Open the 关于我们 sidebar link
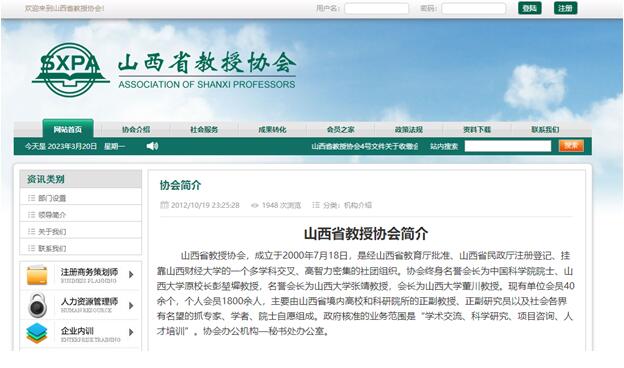This screenshot has height=368, width=624. pos(52,232)
